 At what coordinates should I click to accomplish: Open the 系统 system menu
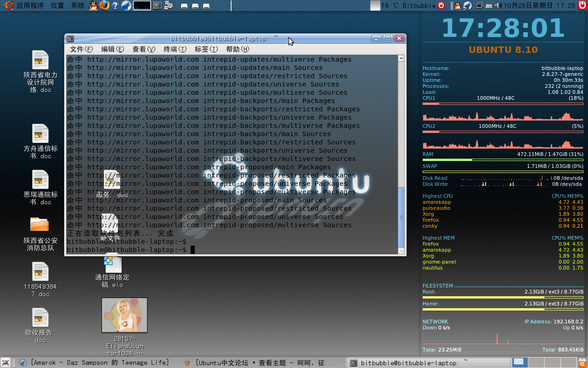coord(78,6)
